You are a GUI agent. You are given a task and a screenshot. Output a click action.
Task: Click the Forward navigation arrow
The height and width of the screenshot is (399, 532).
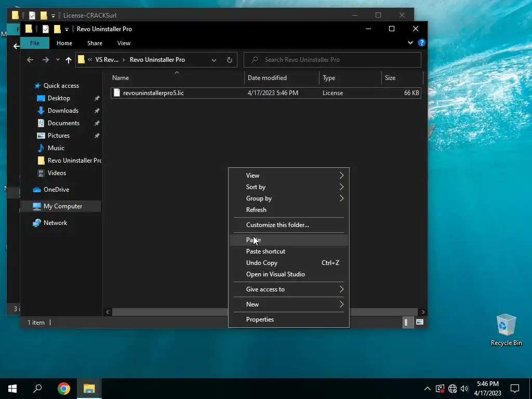point(46,60)
